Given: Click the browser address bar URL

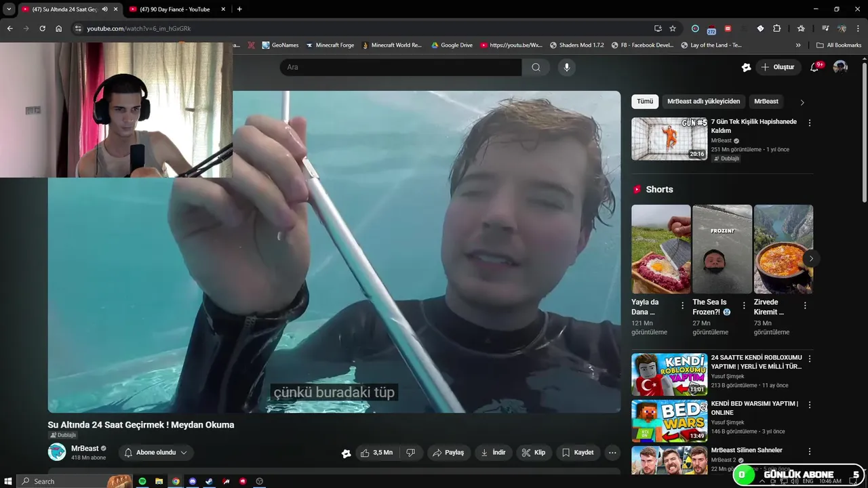Looking at the screenshot, I should (139, 28).
